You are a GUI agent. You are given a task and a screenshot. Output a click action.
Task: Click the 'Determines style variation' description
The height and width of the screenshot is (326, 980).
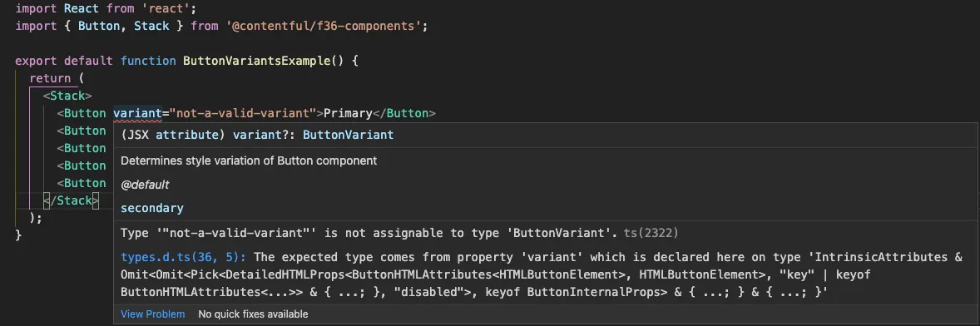pos(249,161)
